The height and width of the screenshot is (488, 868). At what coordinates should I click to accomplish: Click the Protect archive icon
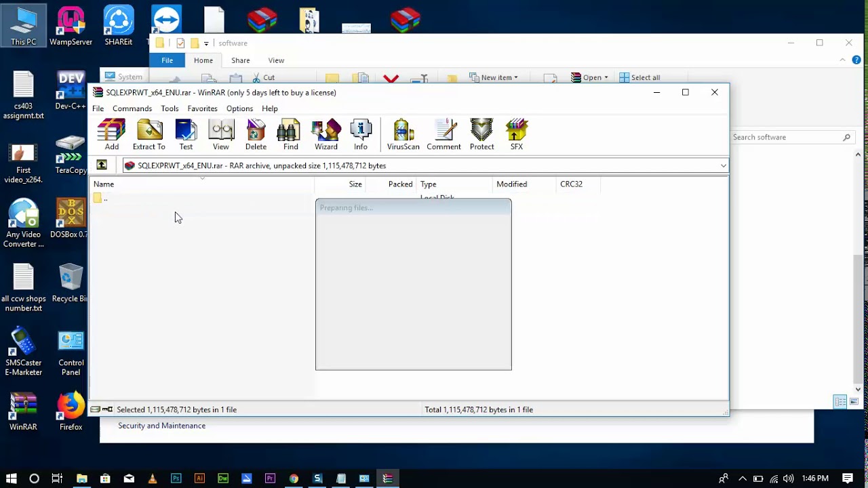coord(482,134)
